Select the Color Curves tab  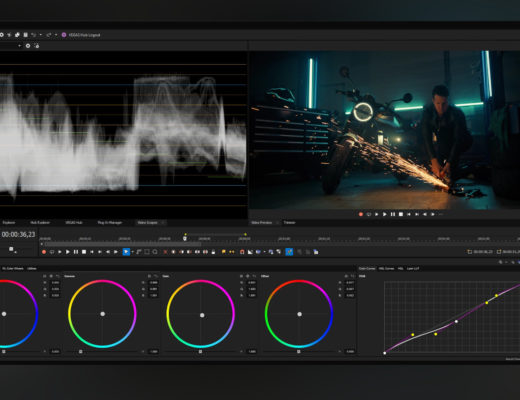367,268
